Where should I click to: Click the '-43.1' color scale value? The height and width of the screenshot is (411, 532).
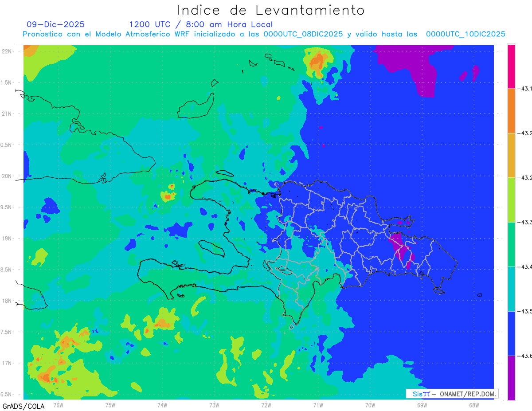[524, 89]
